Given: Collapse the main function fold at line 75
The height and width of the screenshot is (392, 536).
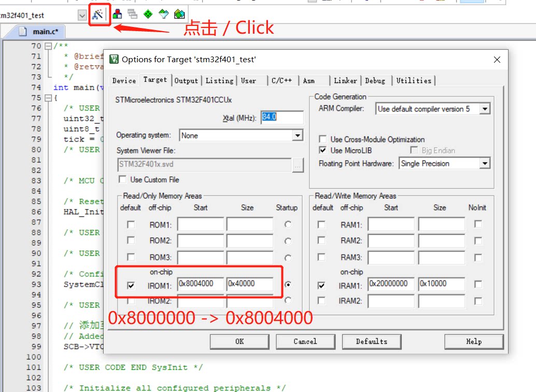Looking at the screenshot, I should point(48,98).
